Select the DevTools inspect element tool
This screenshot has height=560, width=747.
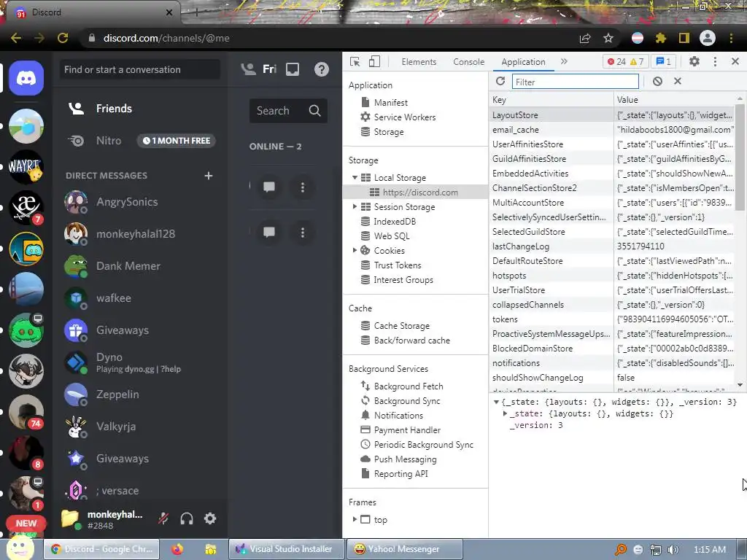[x=355, y=61]
